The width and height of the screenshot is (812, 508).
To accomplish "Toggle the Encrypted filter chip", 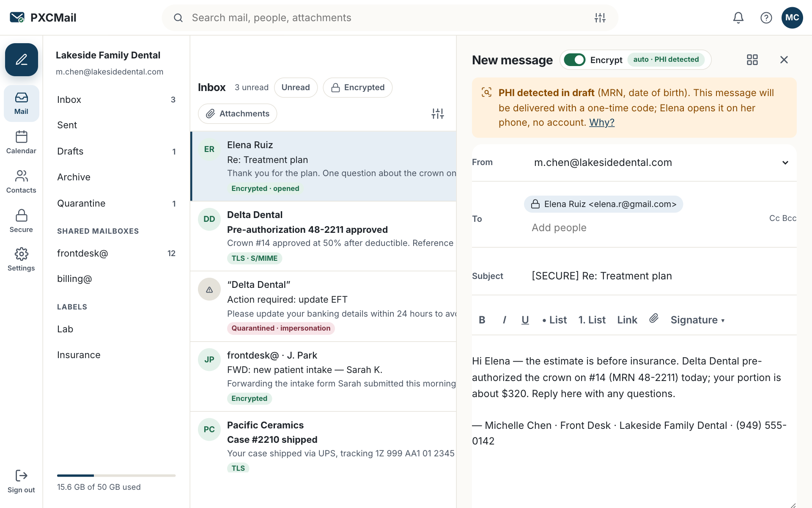I will tap(358, 87).
